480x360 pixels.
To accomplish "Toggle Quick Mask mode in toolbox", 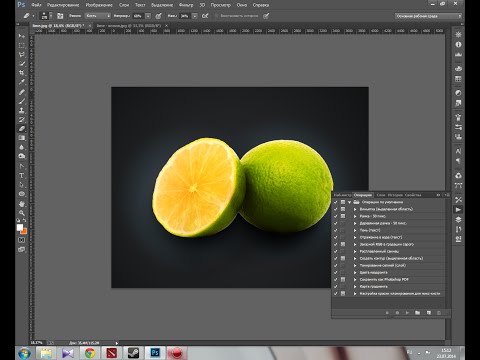I will click(x=22, y=240).
